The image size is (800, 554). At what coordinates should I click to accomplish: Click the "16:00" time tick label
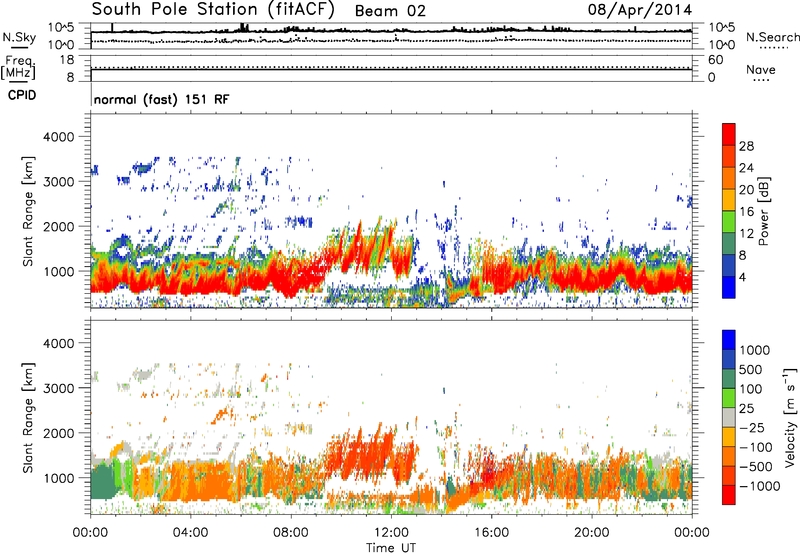pyautogui.click(x=491, y=533)
